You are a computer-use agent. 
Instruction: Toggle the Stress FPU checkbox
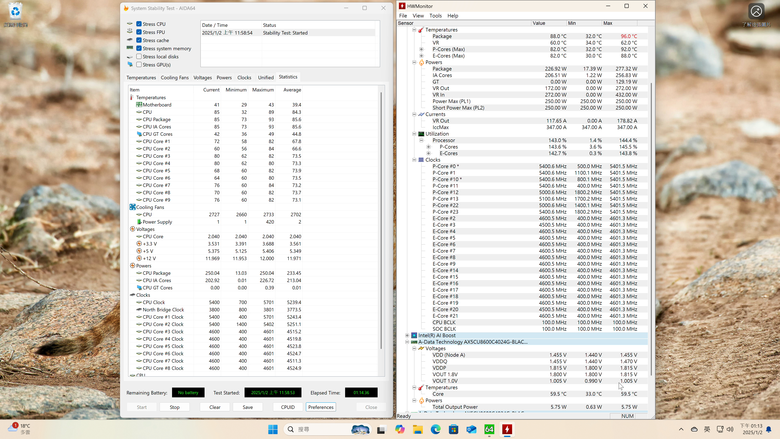(x=139, y=32)
